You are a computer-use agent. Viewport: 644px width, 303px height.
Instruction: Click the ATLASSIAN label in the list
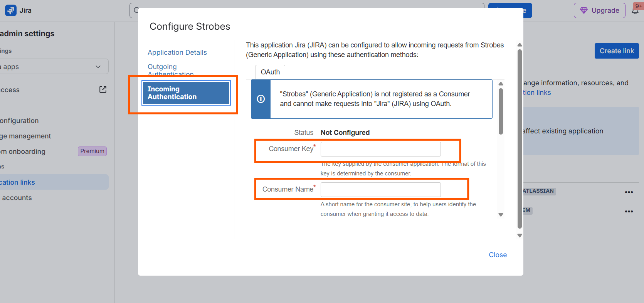(x=539, y=191)
